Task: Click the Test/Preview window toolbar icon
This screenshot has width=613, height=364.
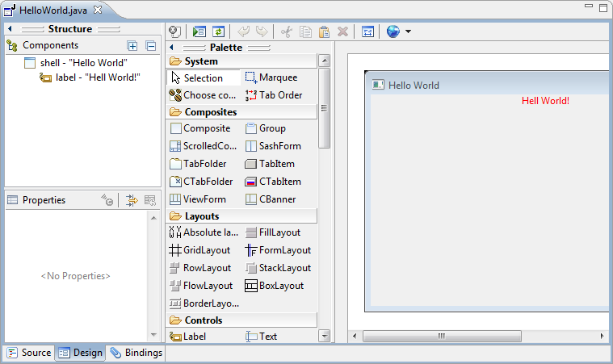Action: tap(199, 31)
